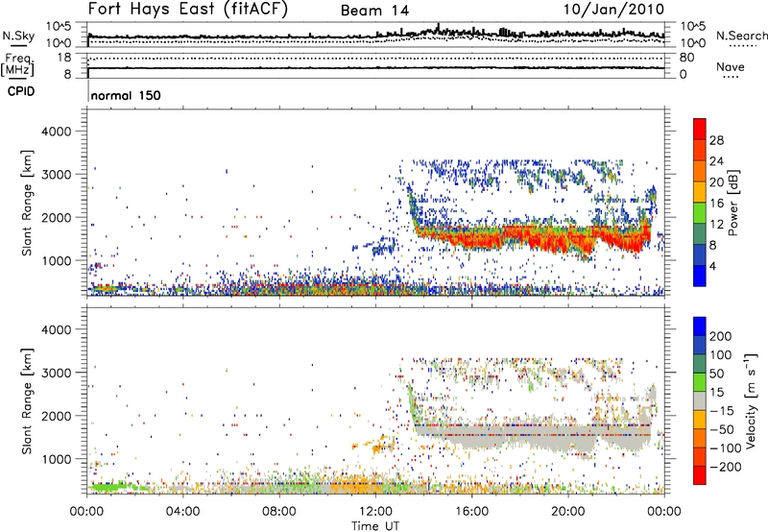Click the '08:00' time axis tick label
Viewport: 768px width, 532px height.
pyautogui.click(x=279, y=512)
